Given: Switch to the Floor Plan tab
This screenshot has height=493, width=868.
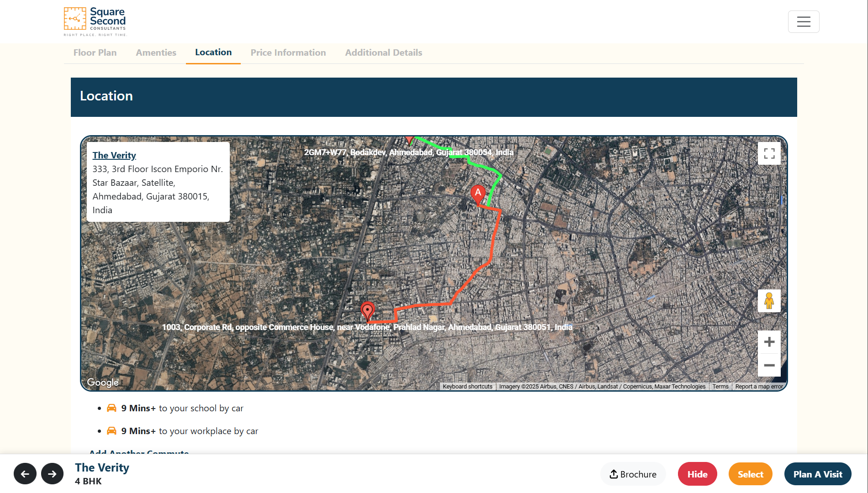Looking at the screenshot, I should [x=95, y=52].
